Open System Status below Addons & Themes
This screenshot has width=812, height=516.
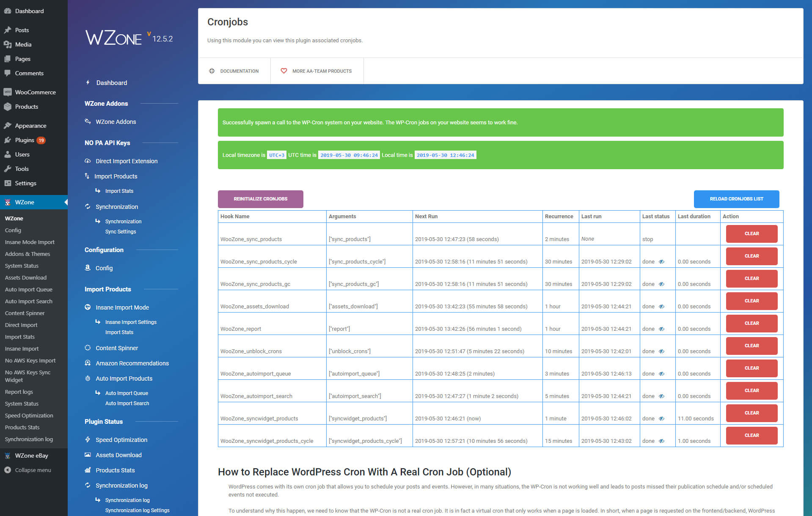(x=22, y=266)
